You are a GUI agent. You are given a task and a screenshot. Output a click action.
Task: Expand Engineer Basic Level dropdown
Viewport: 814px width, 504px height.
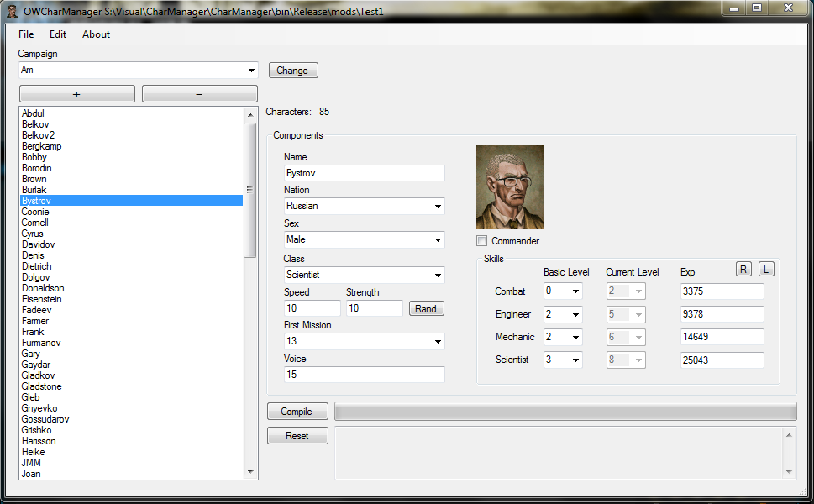(x=575, y=314)
